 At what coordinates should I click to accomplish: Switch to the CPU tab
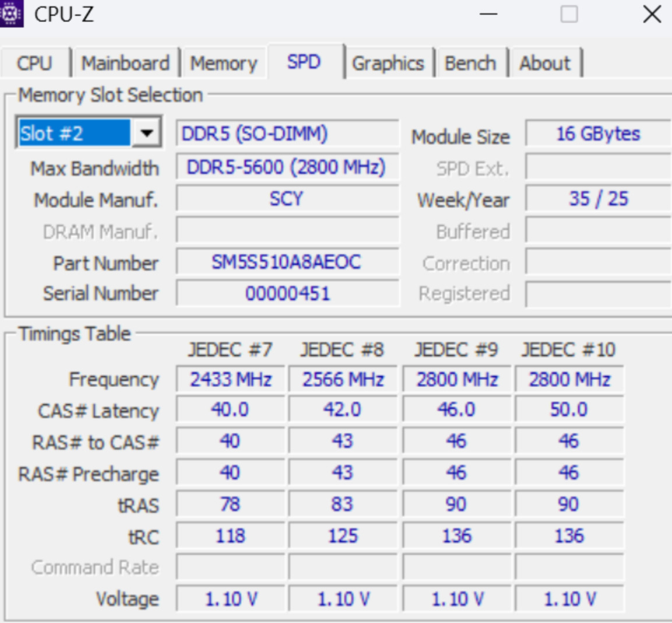(35, 63)
